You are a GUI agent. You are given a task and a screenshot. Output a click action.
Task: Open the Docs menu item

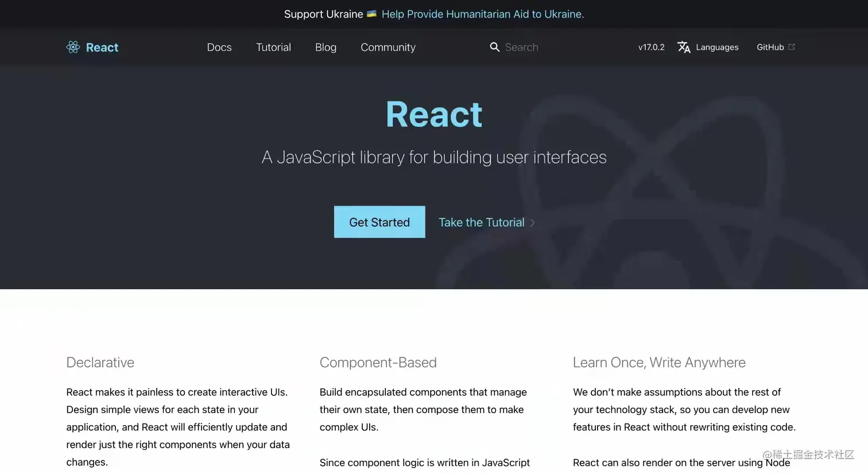219,47
